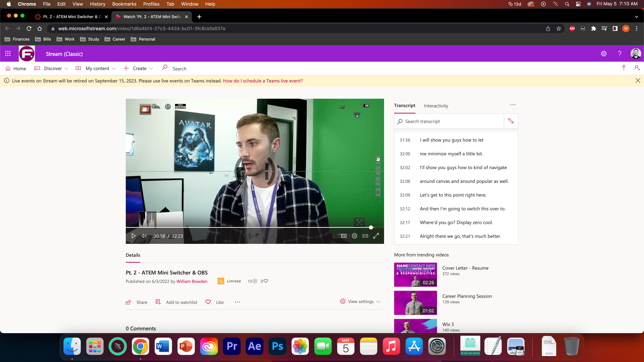Open the Chrome share icon
This screenshot has width=644, height=362.
pos(548,28)
